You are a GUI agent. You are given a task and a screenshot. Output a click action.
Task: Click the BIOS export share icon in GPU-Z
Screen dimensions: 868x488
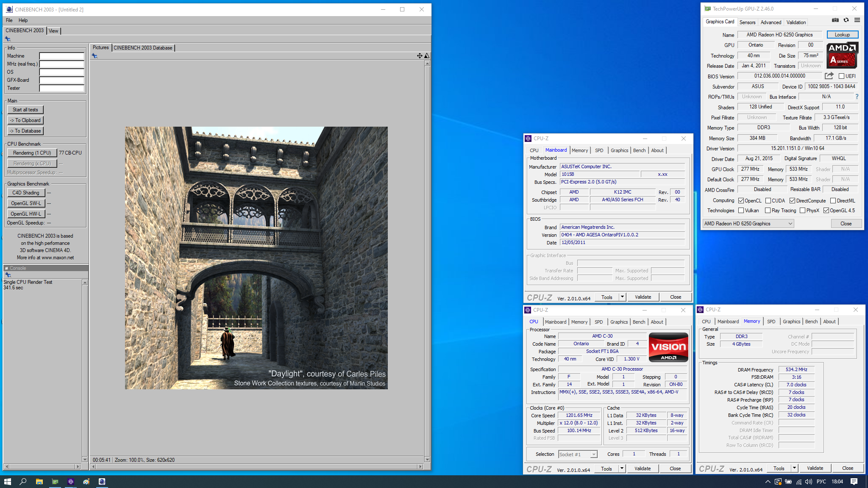pos(829,76)
